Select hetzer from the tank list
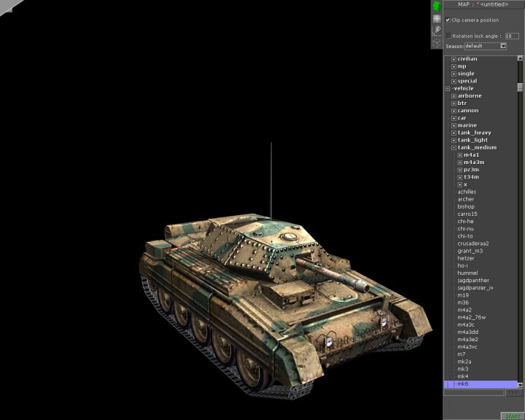 click(466, 258)
